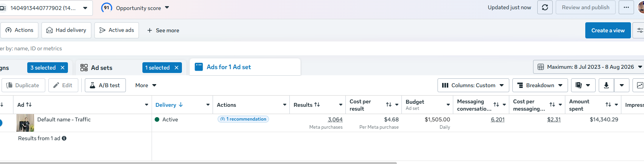This screenshot has height=164, width=644.
Task: Click the view filter settings sliders icon
Action: point(639,30)
